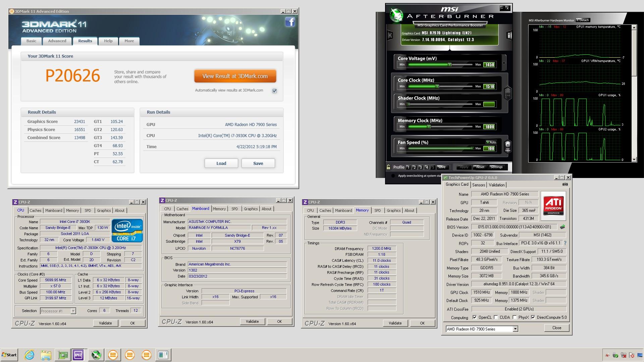
Task: Toggle the CUDA checkbox in GPU-Z
Action: (x=496, y=317)
